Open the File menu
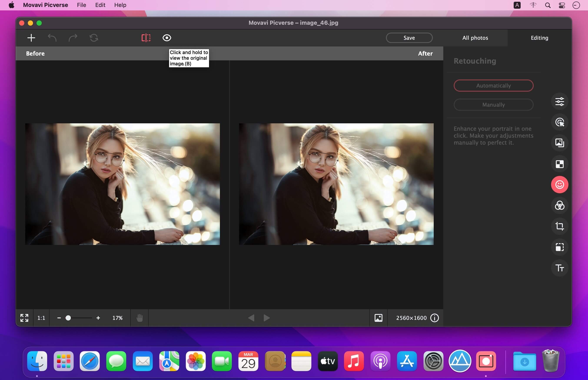The image size is (588, 380). click(x=81, y=5)
